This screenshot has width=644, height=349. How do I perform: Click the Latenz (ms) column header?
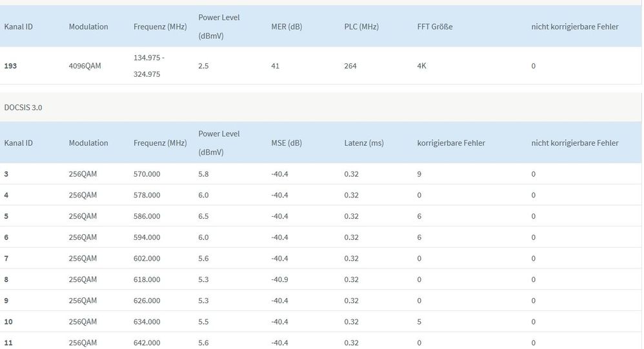[x=364, y=143]
